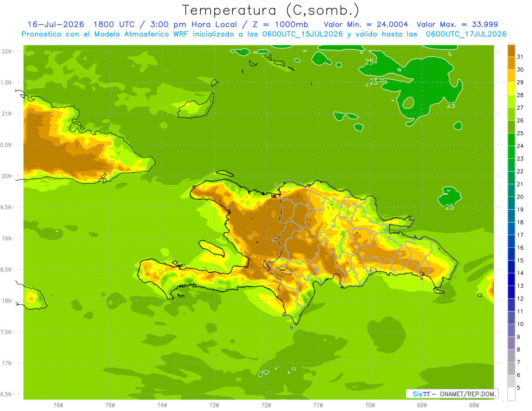532x411 pixels.
Task: Click the "22N" latitude axis label
Action: pos(7,51)
